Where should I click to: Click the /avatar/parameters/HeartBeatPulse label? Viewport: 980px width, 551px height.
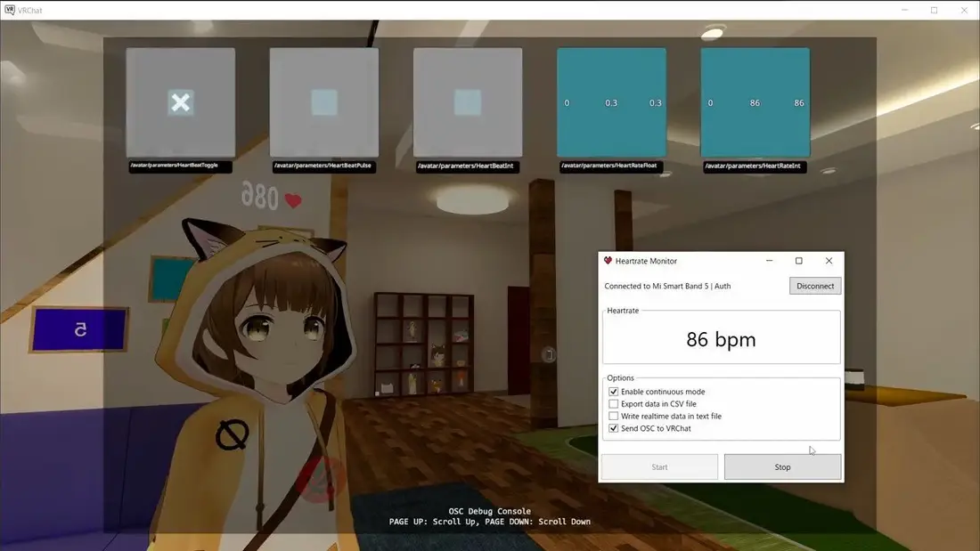(323, 166)
